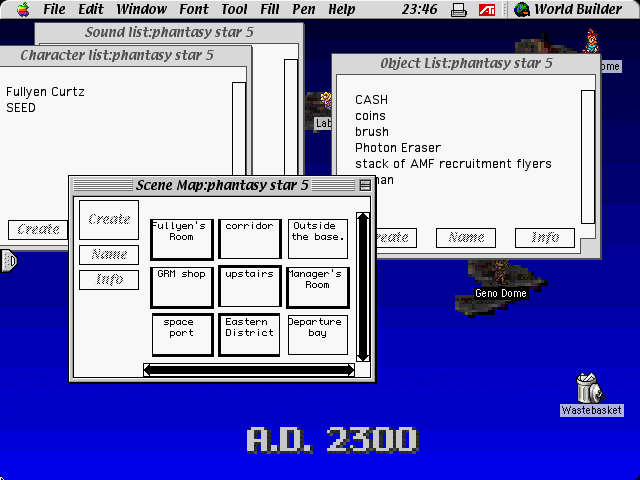Select the Manager's Room scene
Image resolution: width=640 pixels, height=480 pixels.
(x=318, y=287)
